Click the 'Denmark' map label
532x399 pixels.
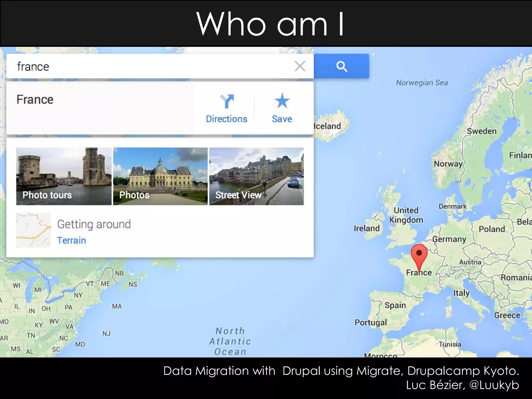[453, 207]
